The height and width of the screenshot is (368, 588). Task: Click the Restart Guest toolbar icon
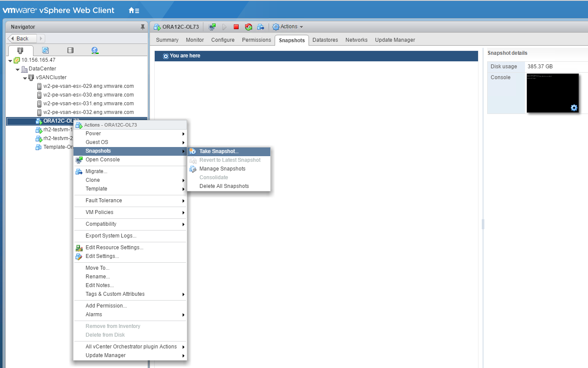[x=249, y=27]
